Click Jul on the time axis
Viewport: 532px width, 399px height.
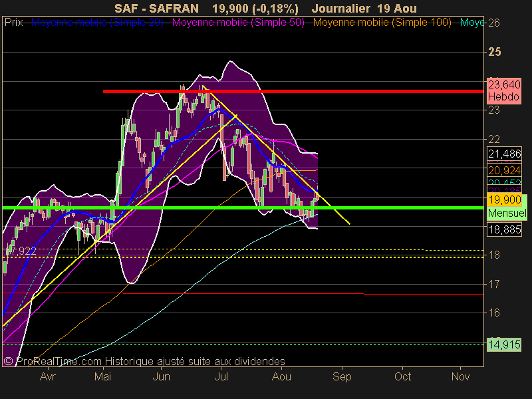click(x=221, y=376)
